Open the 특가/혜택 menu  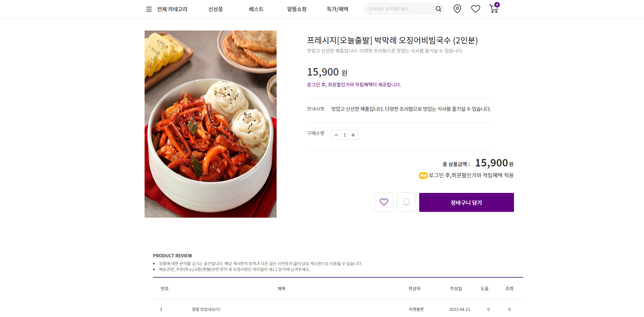(337, 9)
